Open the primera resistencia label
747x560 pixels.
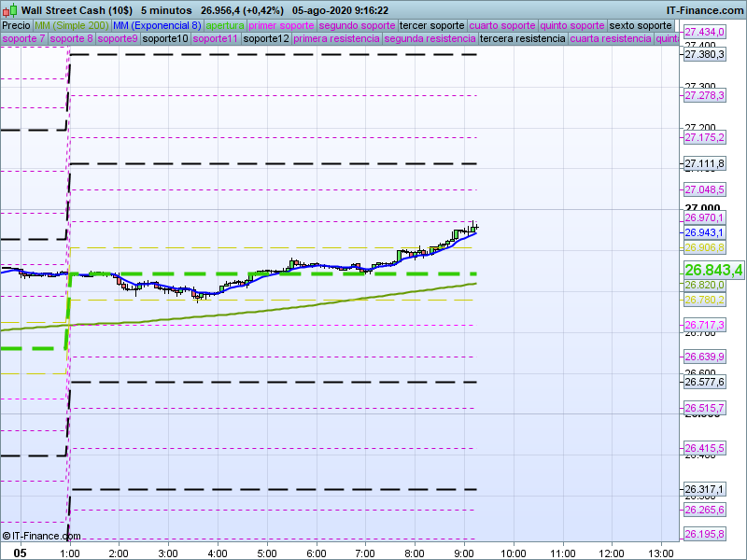(336, 39)
